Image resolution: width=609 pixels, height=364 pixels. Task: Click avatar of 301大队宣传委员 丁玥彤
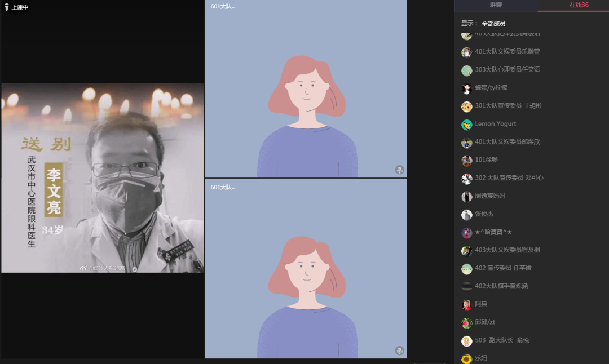[x=466, y=106]
